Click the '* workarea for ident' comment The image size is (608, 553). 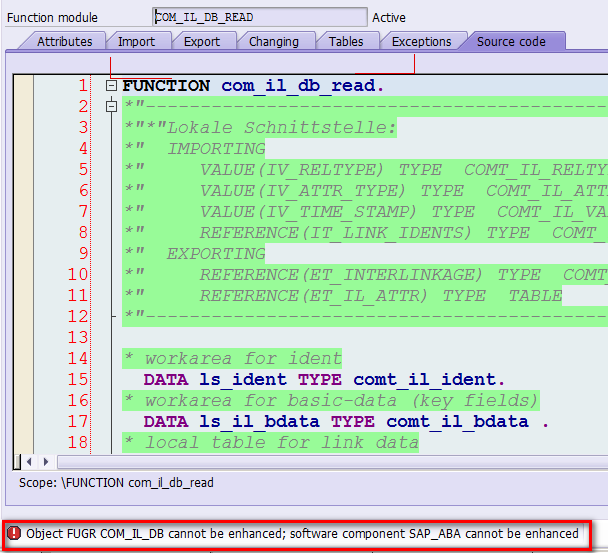pyautogui.click(x=232, y=358)
